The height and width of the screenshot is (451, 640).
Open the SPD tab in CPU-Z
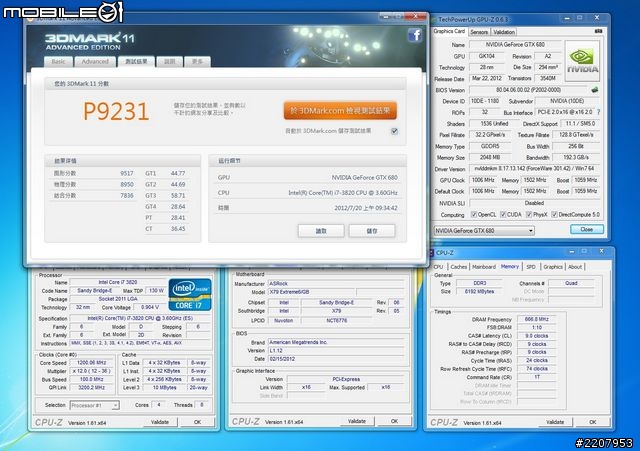(x=531, y=267)
